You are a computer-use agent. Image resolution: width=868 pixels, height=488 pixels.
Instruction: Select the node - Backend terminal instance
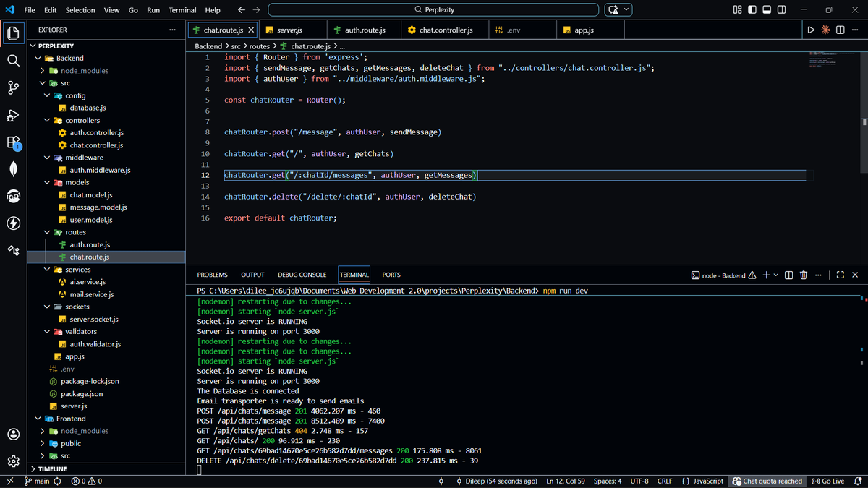pyautogui.click(x=724, y=275)
